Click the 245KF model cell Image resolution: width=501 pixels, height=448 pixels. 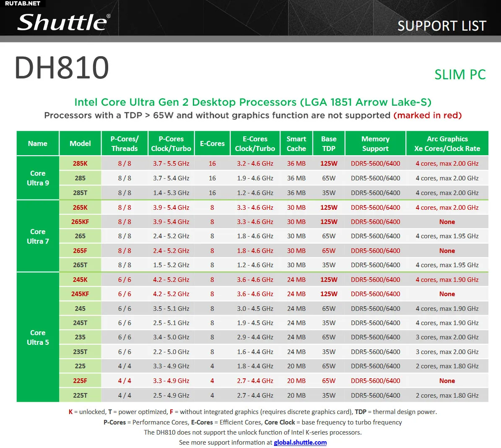[80, 294]
